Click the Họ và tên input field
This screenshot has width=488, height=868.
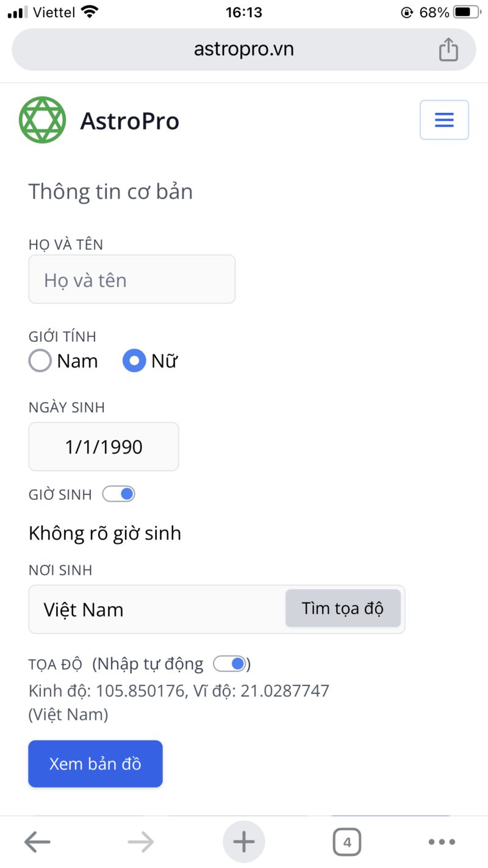click(x=132, y=279)
